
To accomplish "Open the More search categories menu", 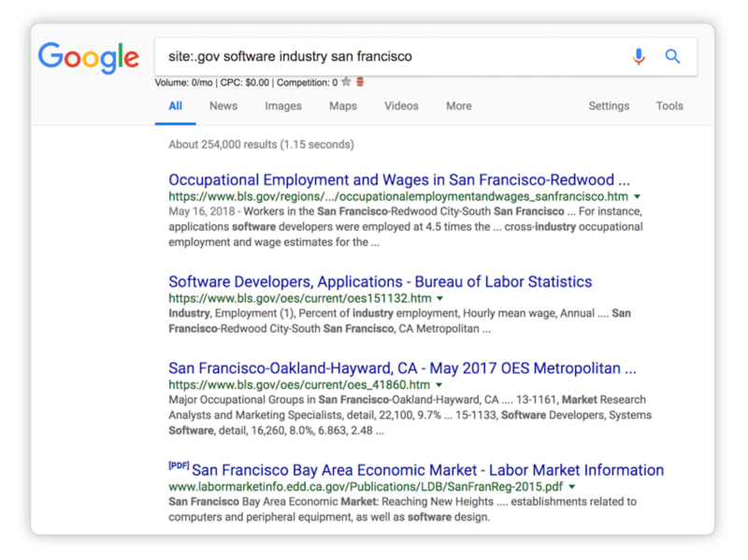I will [458, 106].
